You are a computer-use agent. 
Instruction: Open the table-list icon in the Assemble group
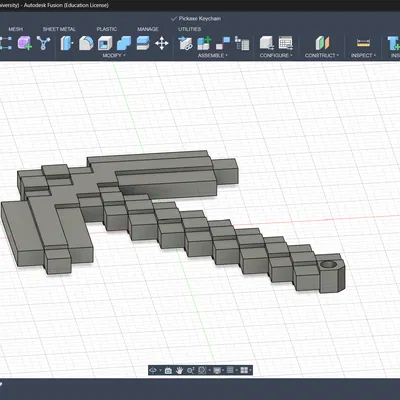(x=242, y=43)
